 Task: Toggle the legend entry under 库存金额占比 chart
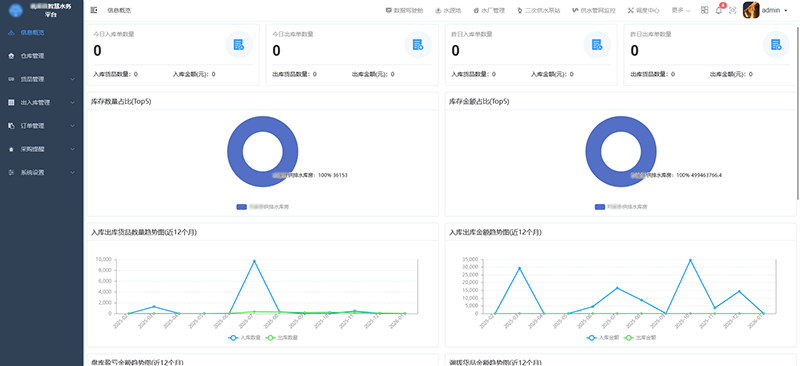621,207
